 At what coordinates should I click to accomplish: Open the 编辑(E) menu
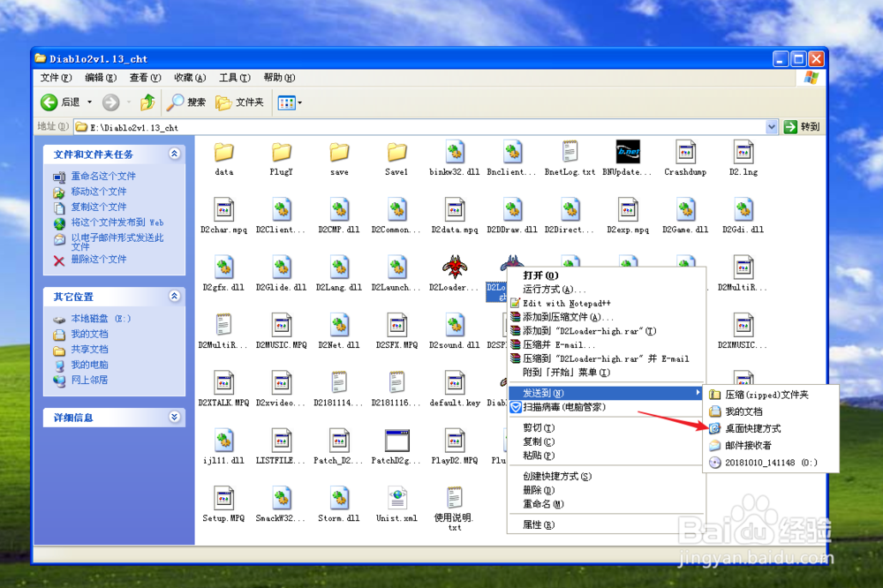point(101,78)
